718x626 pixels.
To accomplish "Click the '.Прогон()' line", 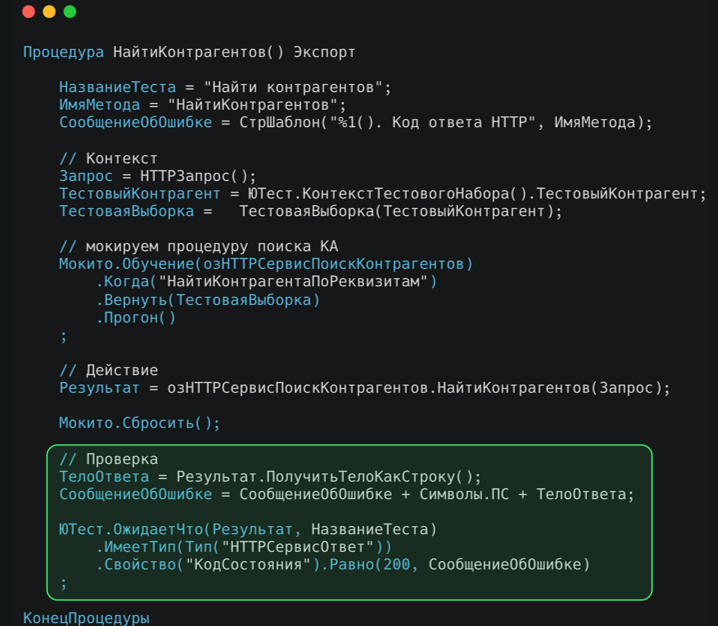I will coord(136,317).
